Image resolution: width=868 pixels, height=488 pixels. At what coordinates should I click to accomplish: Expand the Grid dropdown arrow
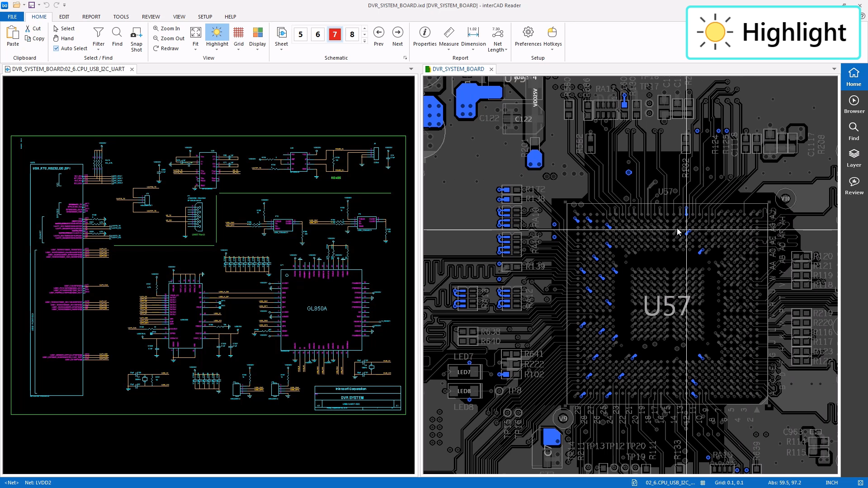(238, 50)
